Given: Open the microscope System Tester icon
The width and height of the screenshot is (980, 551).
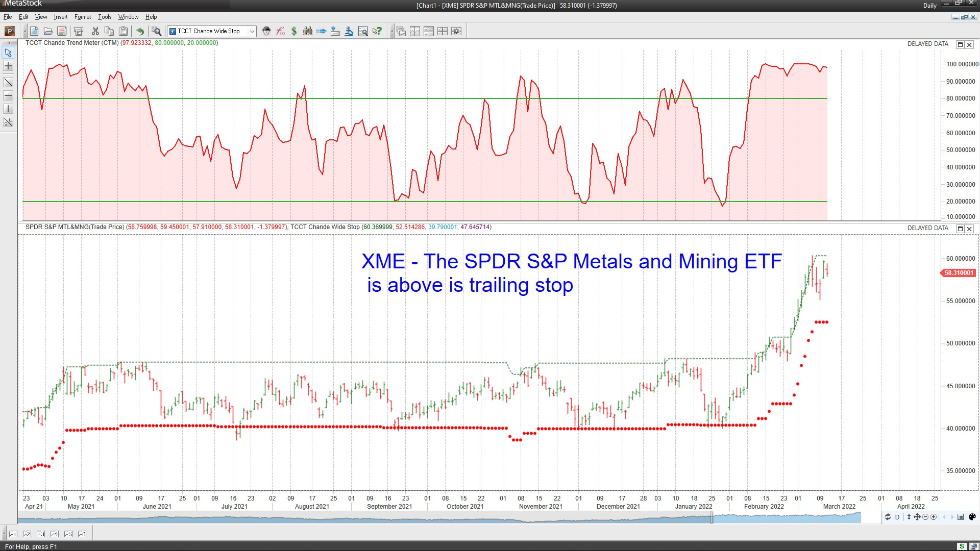Looking at the screenshot, I should point(349,31).
